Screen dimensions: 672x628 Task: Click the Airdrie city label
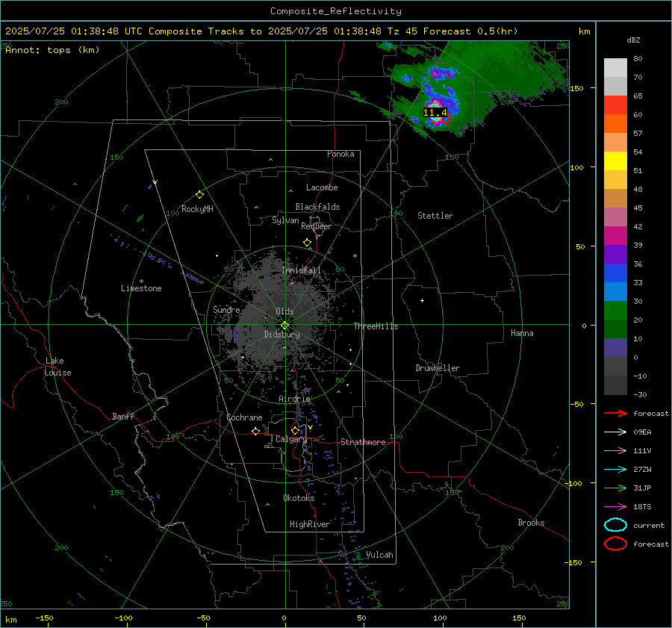coord(294,399)
